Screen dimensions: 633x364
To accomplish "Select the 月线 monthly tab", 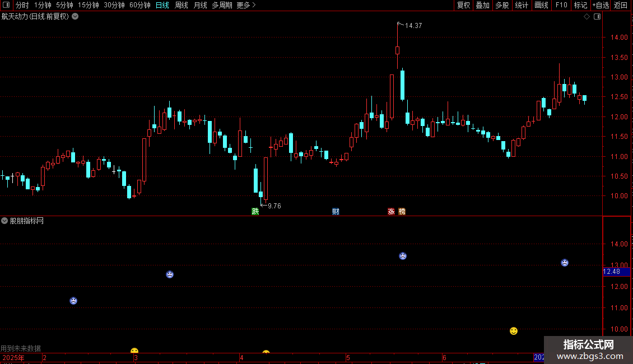I will (x=200, y=5).
